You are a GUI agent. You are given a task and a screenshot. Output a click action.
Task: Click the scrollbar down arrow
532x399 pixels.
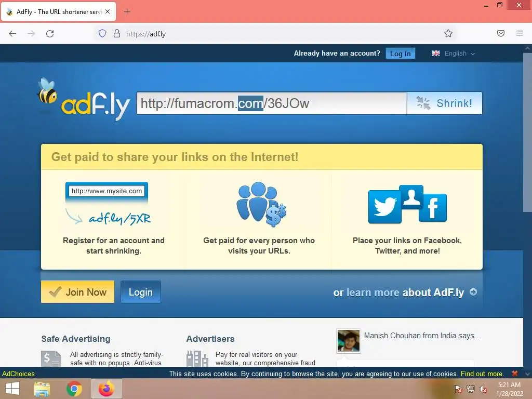(528, 374)
